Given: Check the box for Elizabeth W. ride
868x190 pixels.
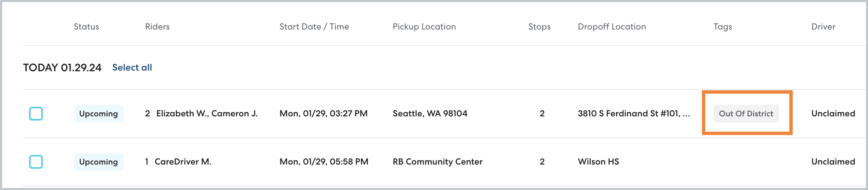Looking at the screenshot, I should point(36,114).
